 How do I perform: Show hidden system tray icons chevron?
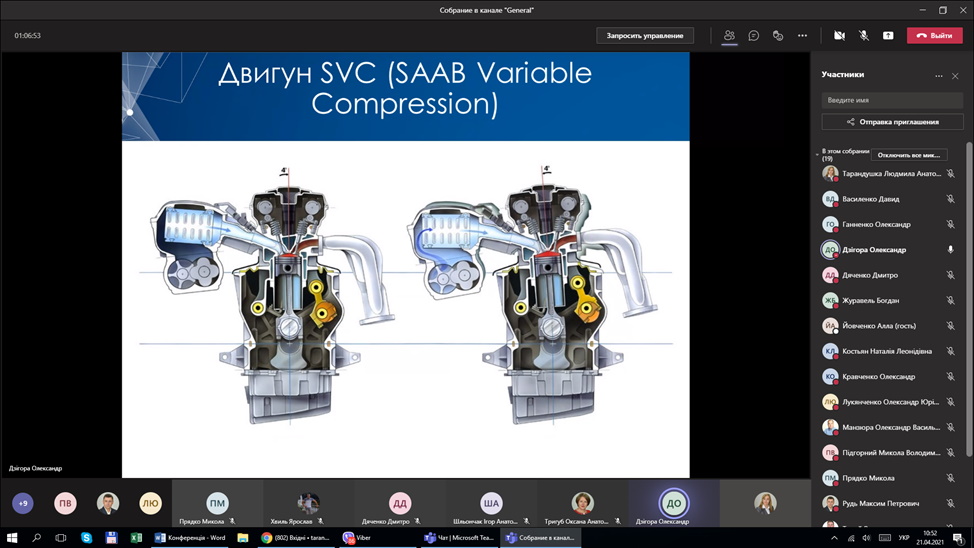(x=834, y=537)
